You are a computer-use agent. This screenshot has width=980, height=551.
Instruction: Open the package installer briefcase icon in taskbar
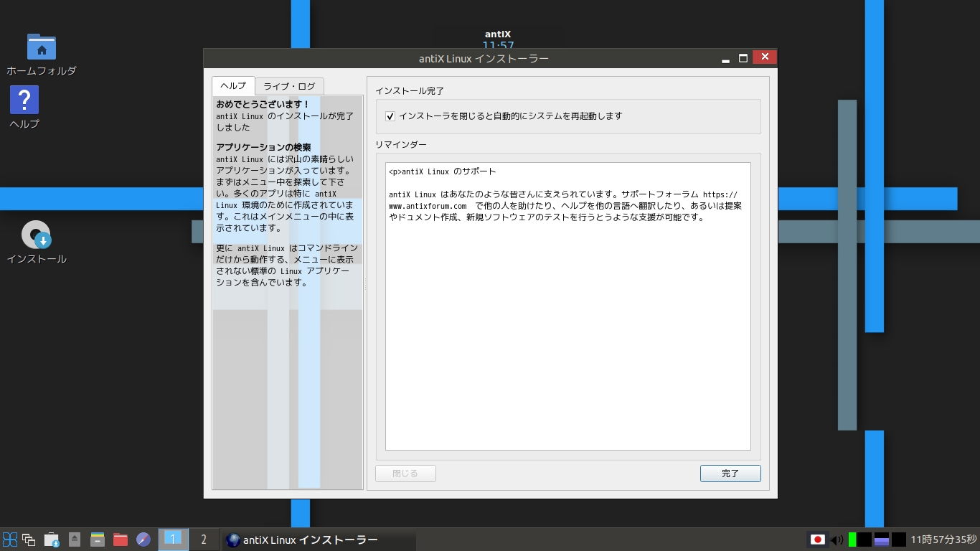coord(52,540)
